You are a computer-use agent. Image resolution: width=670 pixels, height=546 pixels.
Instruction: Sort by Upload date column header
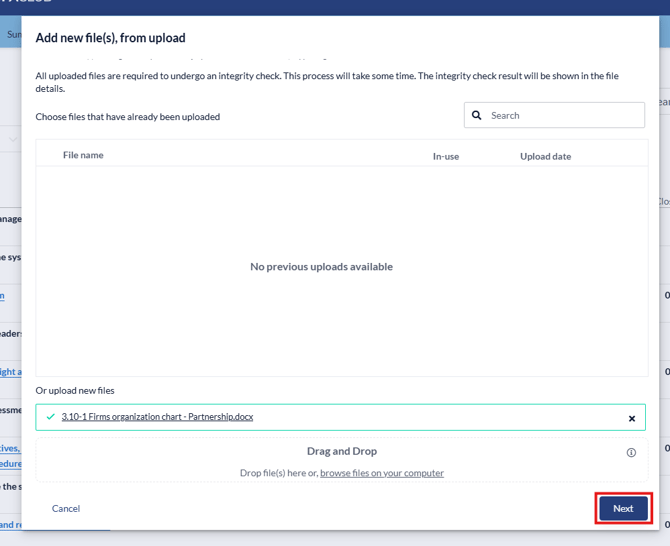(x=545, y=156)
